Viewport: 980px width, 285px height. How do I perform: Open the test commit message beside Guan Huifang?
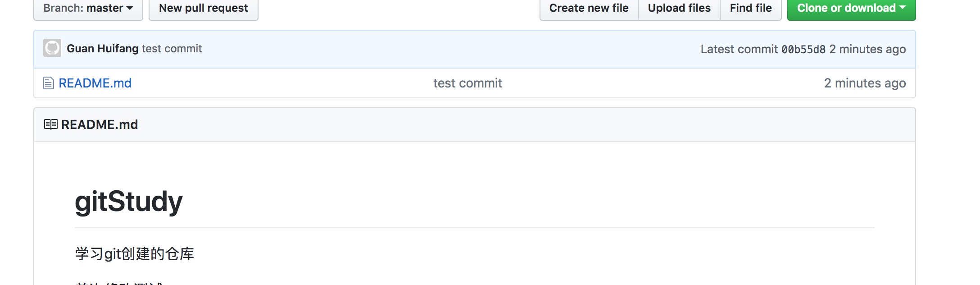(x=172, y=48)
